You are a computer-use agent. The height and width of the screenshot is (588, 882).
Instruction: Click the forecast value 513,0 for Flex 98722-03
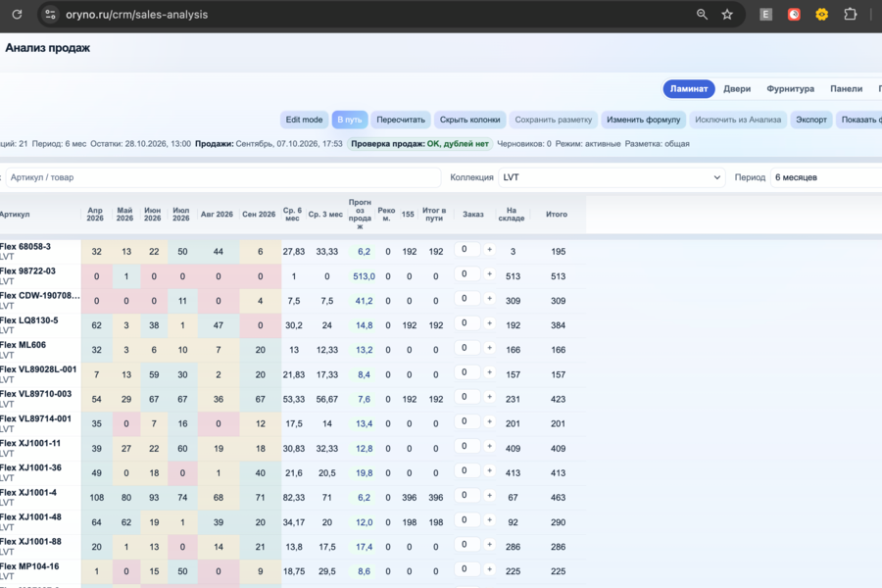364,276
